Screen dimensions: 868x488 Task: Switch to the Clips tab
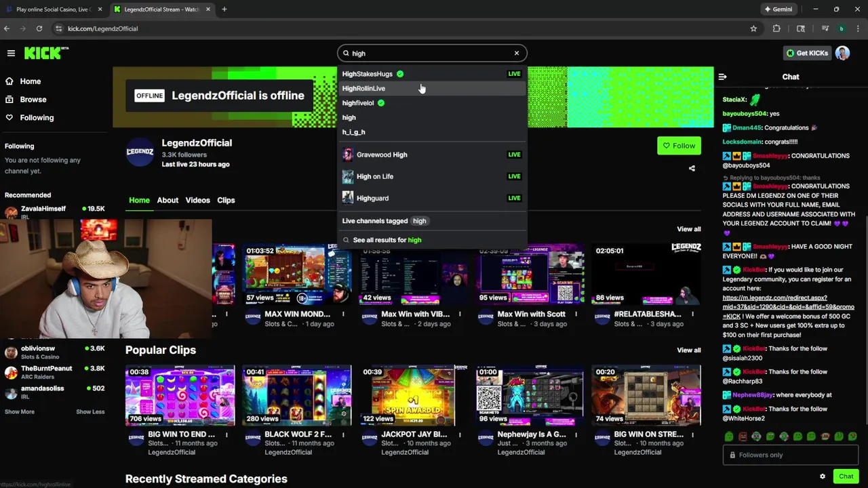pyautogui.click(x=226, y=200)
